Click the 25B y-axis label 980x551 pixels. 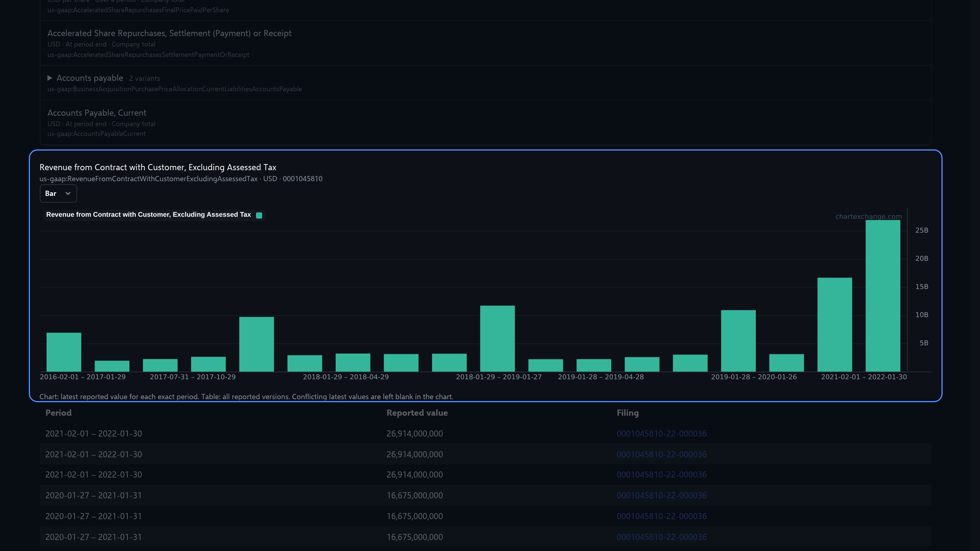click(x=922, y=231)
